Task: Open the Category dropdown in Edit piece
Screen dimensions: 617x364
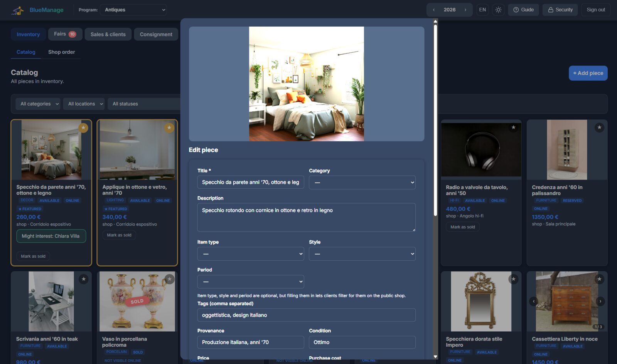Action: [362, 182]
